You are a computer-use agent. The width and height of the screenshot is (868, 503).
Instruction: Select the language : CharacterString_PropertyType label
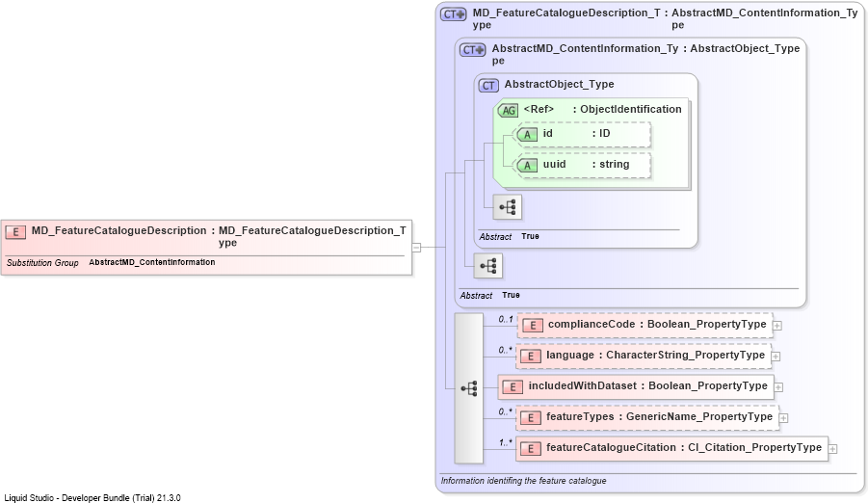tap(655, 356)
